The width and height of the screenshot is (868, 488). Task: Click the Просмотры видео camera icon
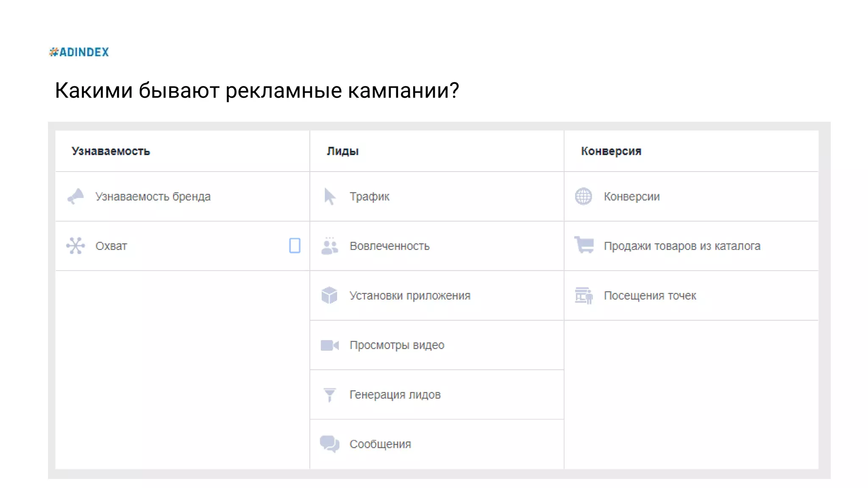pyautogui.click(x=330, y=345)
